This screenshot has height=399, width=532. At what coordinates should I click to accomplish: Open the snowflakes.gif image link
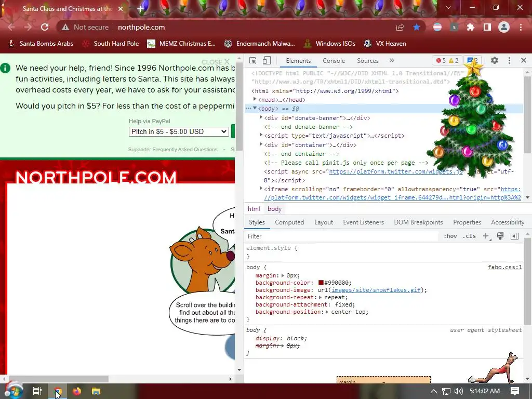click(376, 290)
